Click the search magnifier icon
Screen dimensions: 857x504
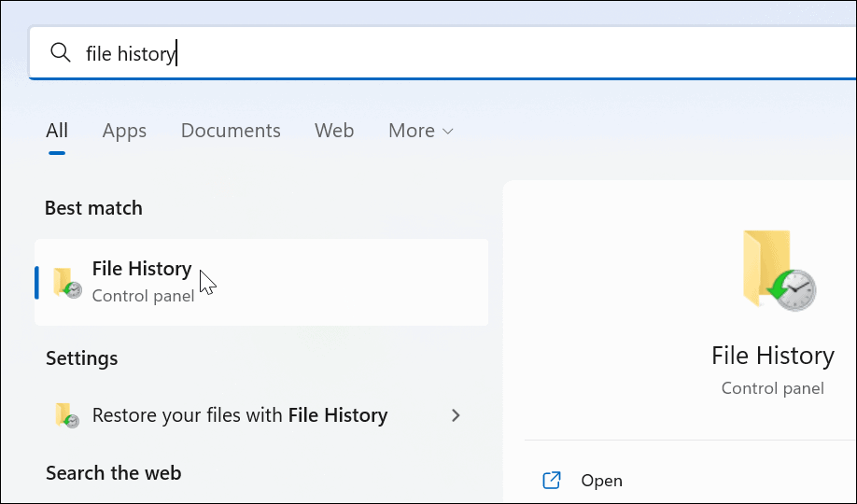click(x=60, y=52)
